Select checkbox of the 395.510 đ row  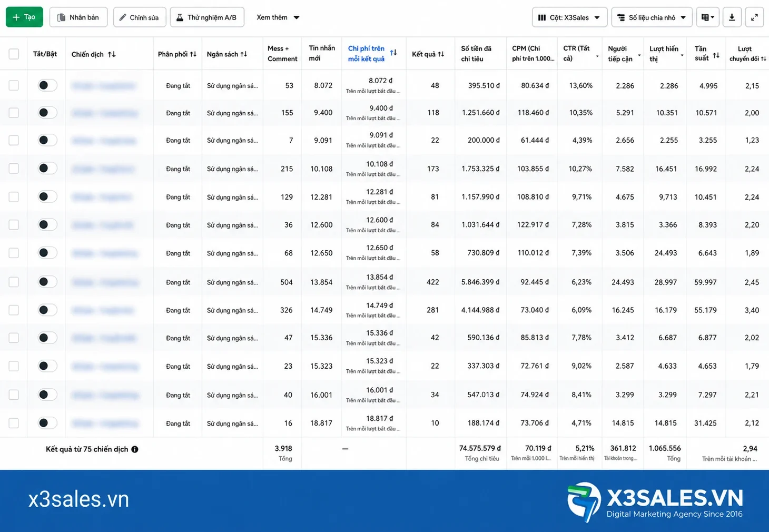(x=14, y=85)
